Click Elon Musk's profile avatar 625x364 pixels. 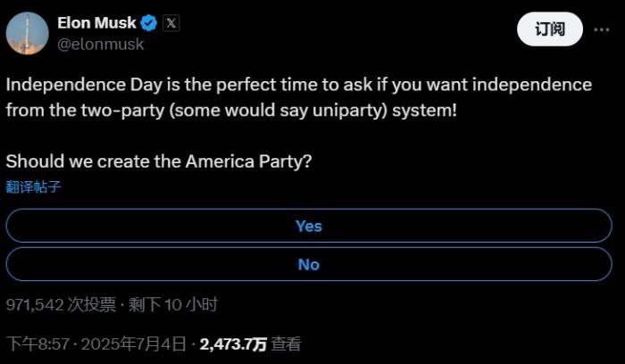coord(27,33)
